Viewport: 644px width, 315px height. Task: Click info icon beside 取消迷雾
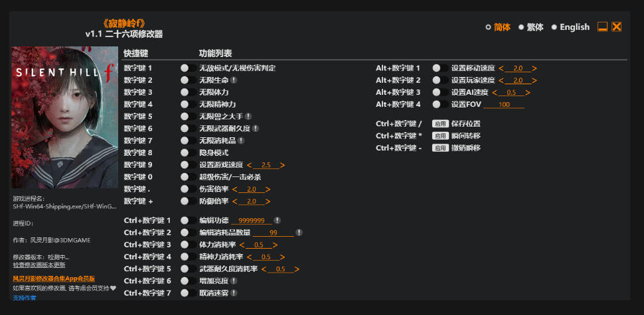(234, 293)
